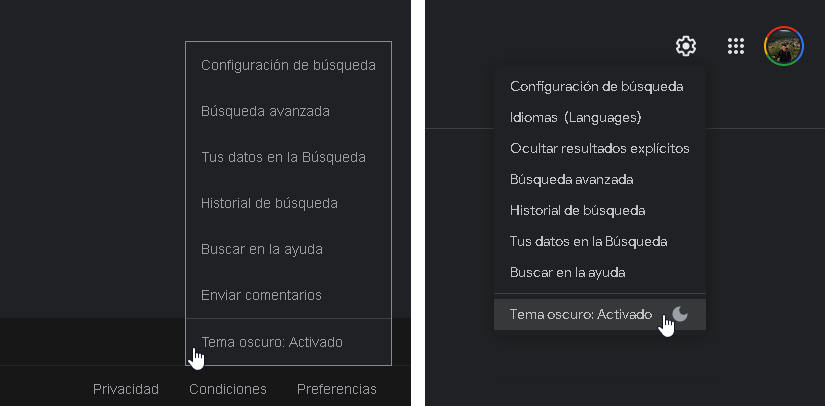This screenshot has height=406, width=825.
Task: Open the Google apps grid icon
Action: click(x=736, y=46)
